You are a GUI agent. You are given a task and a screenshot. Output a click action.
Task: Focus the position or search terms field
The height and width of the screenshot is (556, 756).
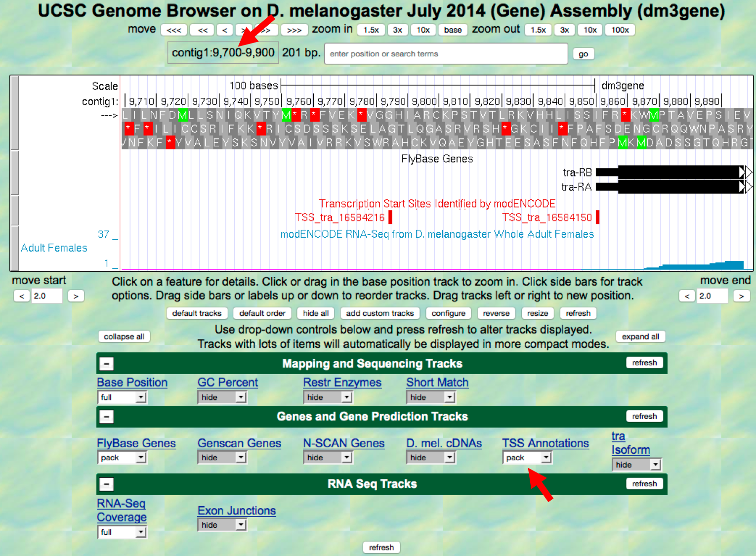pos(446,54)
